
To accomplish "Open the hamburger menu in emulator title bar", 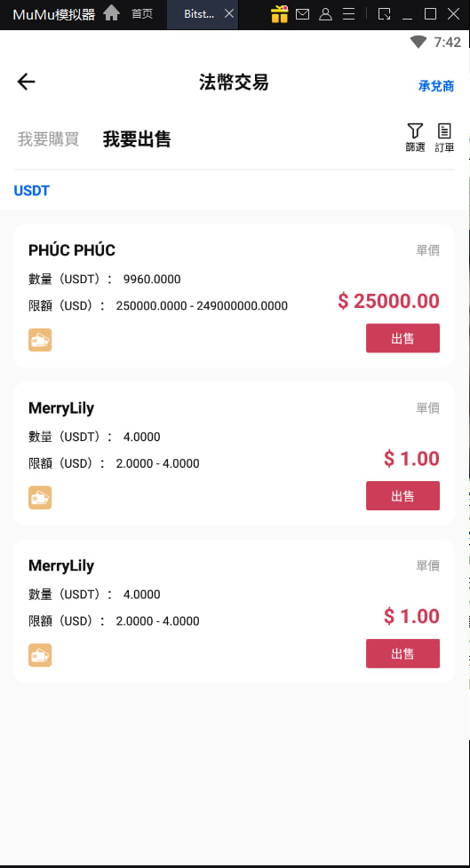I will click(x=348, y=14).
